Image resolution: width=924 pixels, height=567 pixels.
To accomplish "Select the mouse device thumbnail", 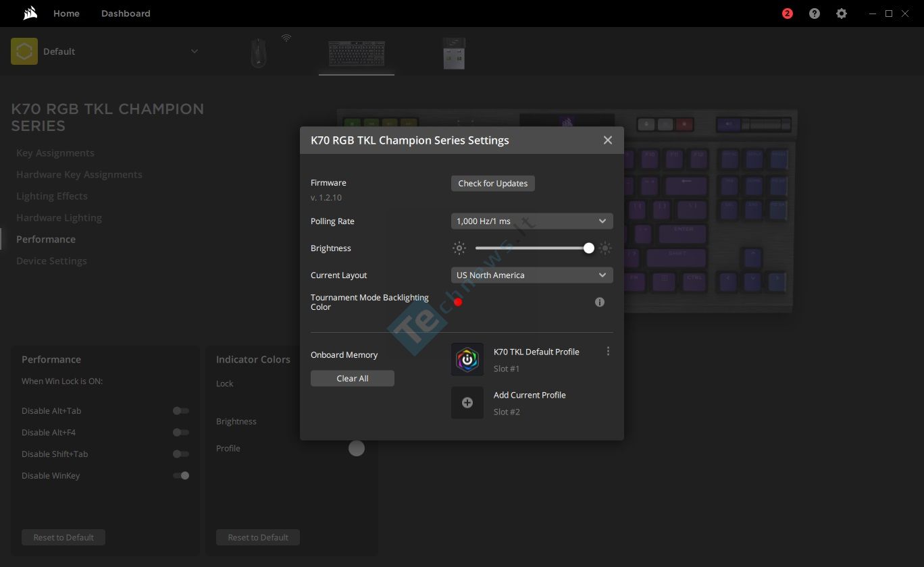I will tap(259, 53).
